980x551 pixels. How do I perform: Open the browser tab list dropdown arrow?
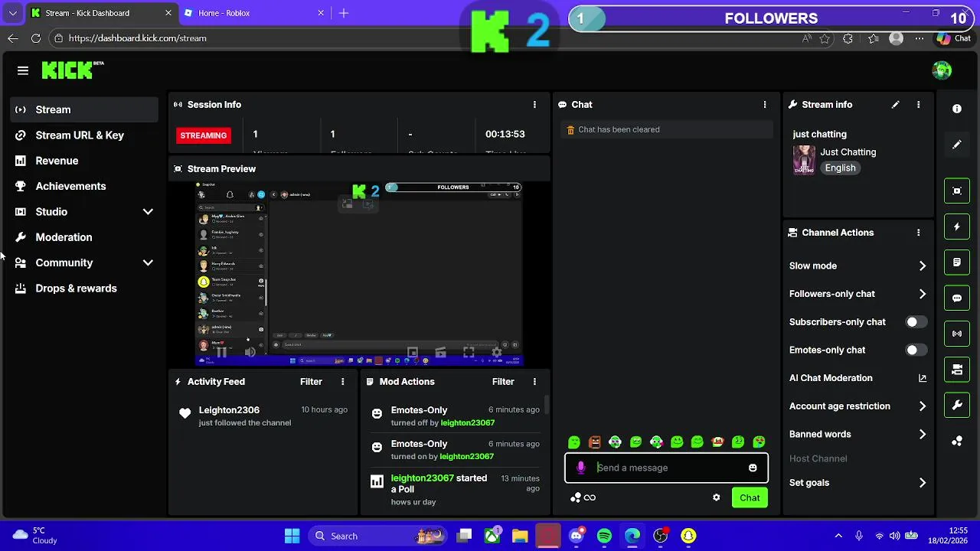click(x=12, y=13)
